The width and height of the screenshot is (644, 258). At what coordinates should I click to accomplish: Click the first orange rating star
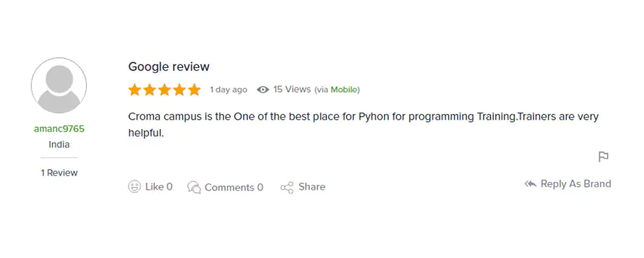click(x=134, y=90)
